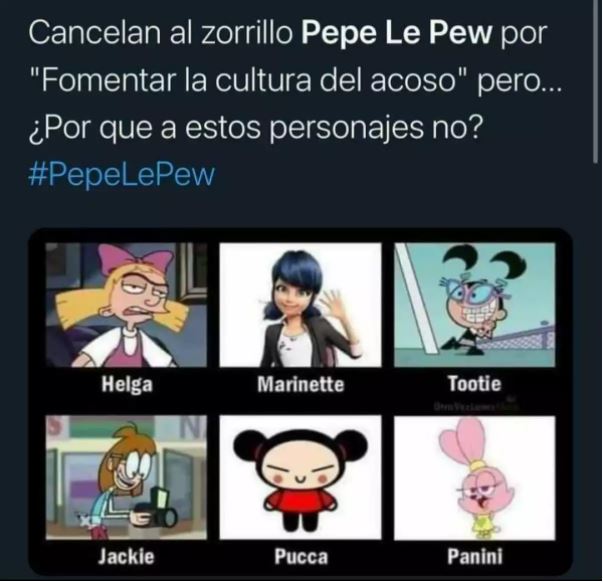
Task: Select the Pucca character image
Action: coord(300,477)
